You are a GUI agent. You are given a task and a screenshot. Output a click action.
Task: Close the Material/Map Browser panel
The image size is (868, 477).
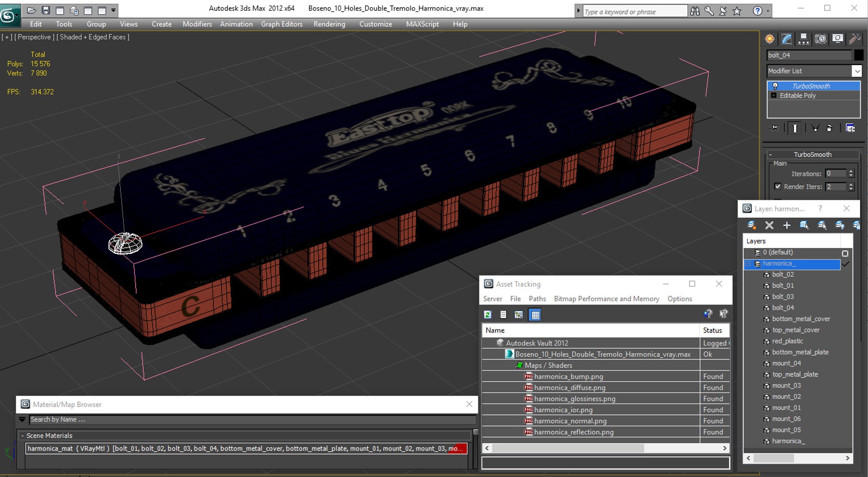point(469,404)
